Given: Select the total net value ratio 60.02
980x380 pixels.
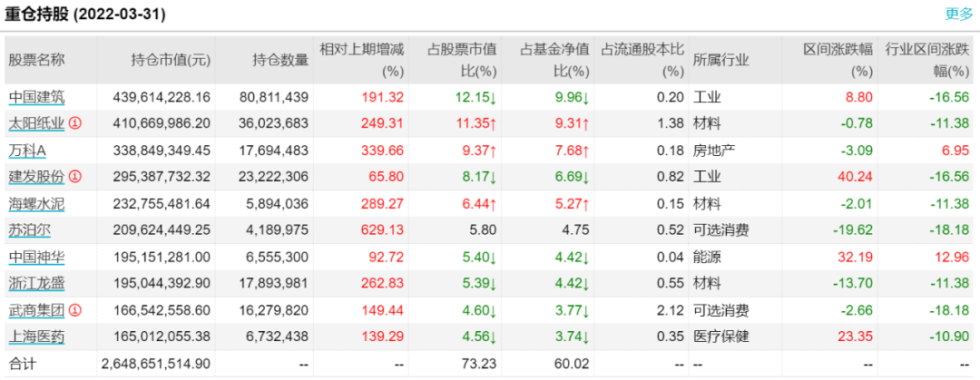Looking at the screenshot, I should click(x=573, y=363).
